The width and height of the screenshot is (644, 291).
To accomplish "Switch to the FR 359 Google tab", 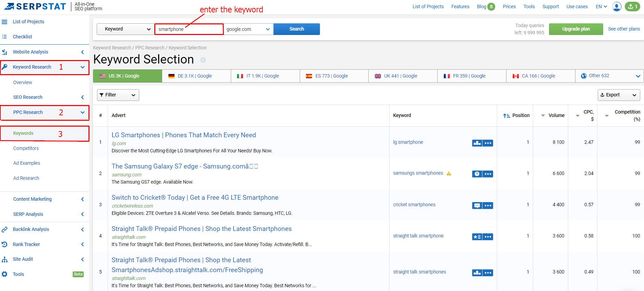I will point(472,76).
